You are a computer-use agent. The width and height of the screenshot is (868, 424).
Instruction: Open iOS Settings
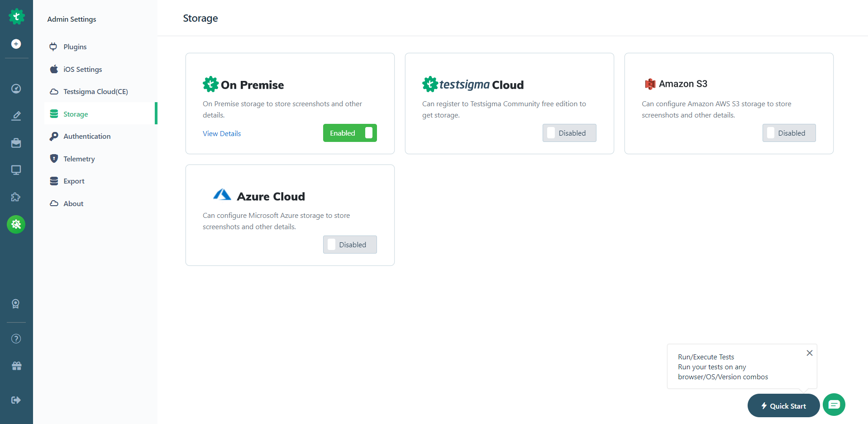pos(100,69)
